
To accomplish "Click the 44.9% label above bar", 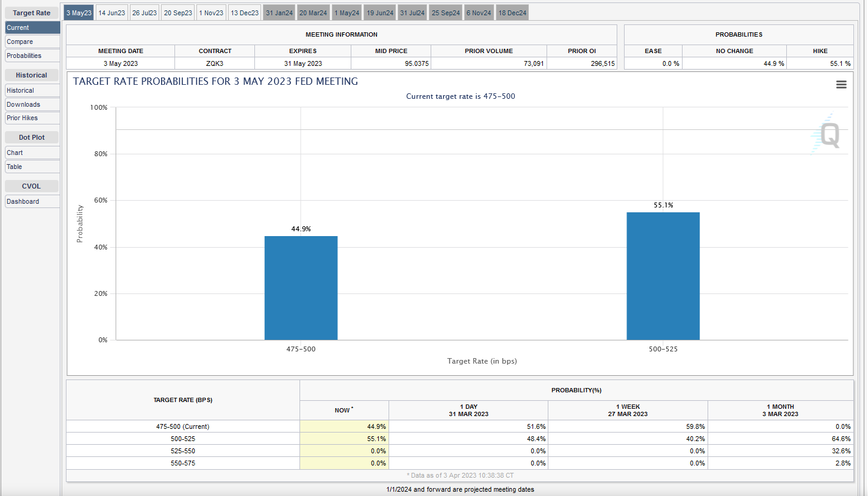I will (301, 229).
